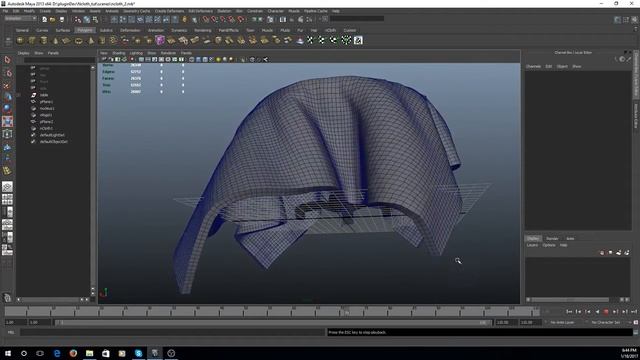The width and height of the screenshot is (640, 360).
Task: Switch to the Render layer tab
Action: tap(552, 238)
